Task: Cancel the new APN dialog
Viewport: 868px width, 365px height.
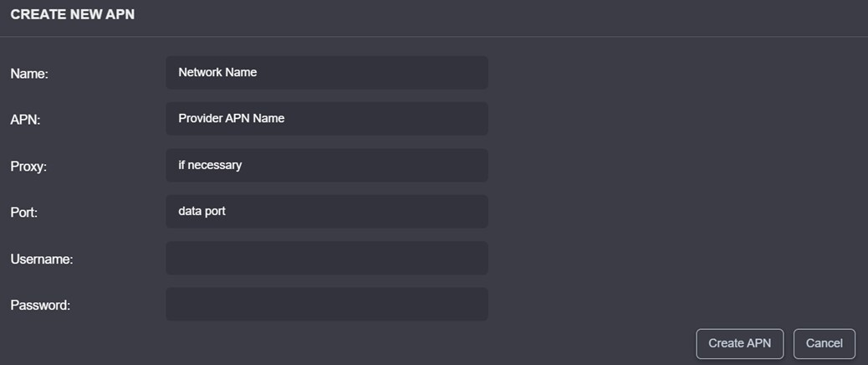Action: click(x=824, y=343)
